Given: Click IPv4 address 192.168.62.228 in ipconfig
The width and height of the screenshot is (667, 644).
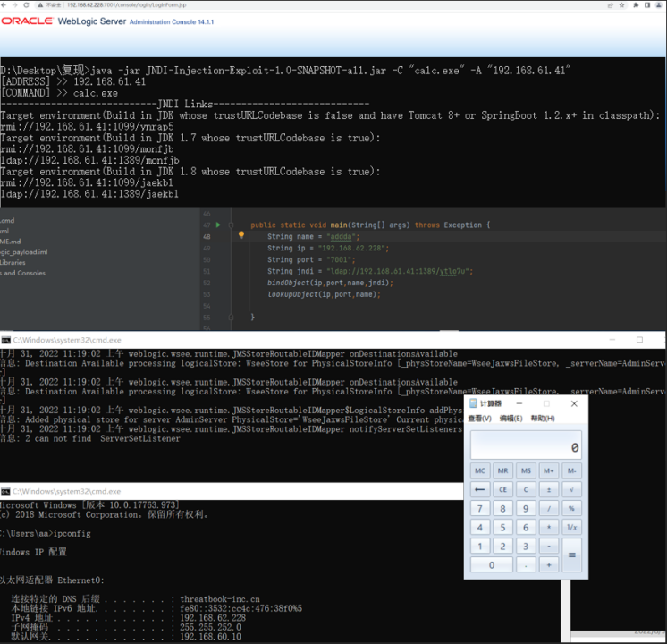Looking at the screenshot, I should point(213,617).
